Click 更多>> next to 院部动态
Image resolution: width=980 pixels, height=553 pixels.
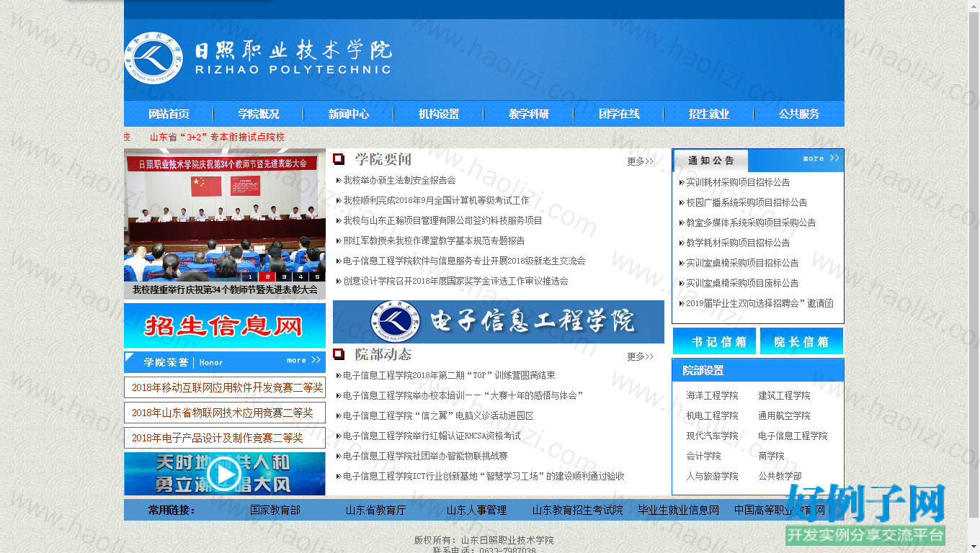coord(640,356)
